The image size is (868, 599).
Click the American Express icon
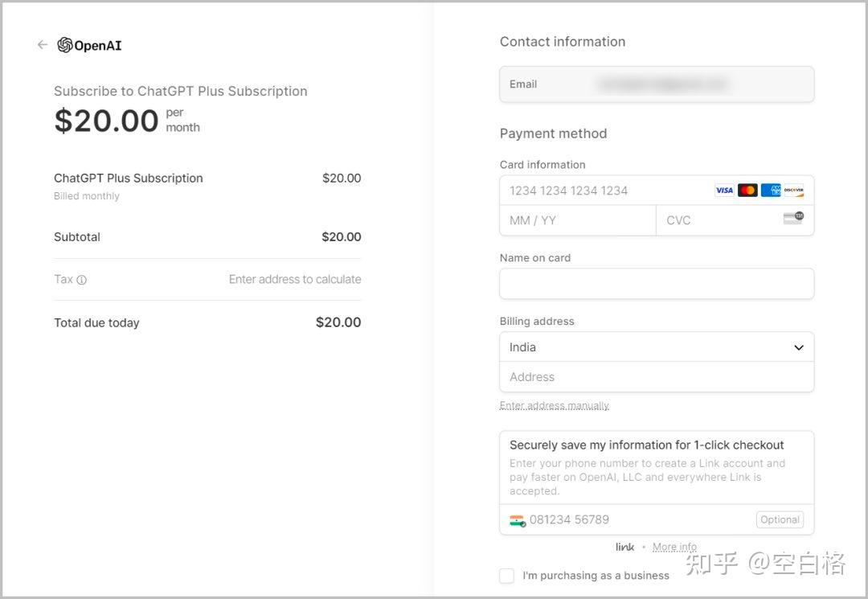point(771,191)
